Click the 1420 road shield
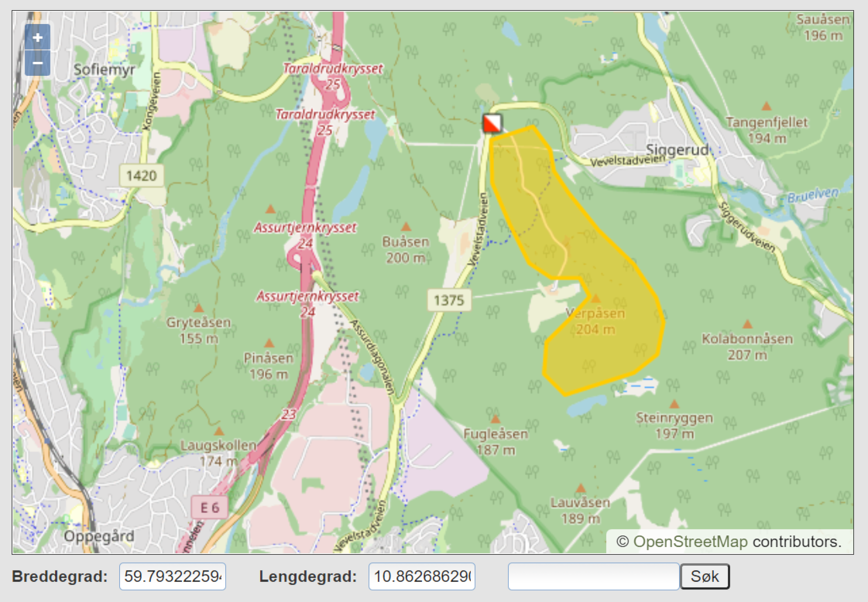The image size is (868, 602). pyautogui.click(x=142, y=176)
